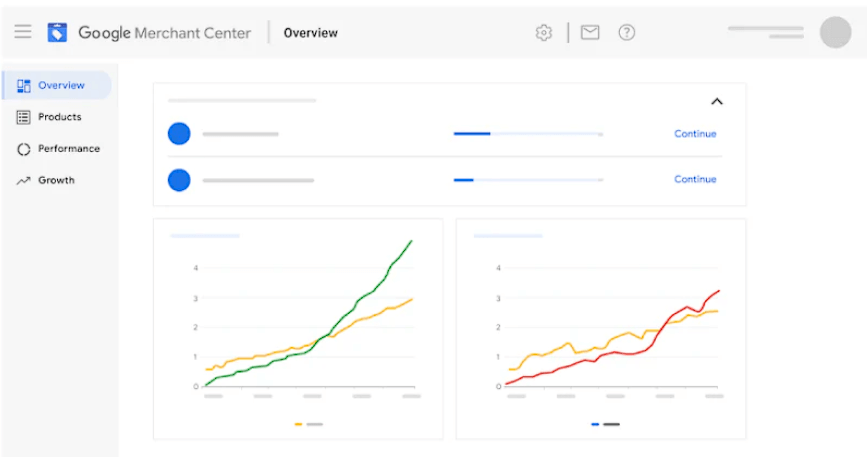867x457 pixels.
Task: Click the second task's blue circle icon
Action: pyautogui.click(x=179, y=180)
